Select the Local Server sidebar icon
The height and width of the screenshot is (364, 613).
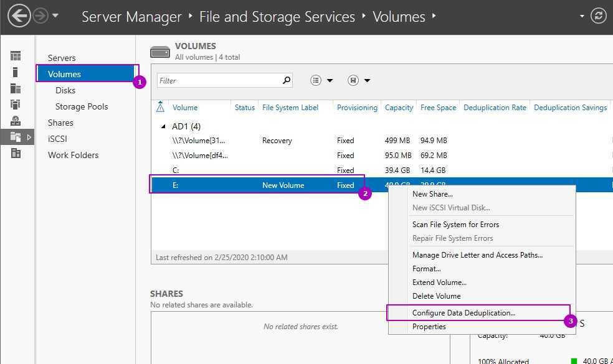[x=16, y=72]
